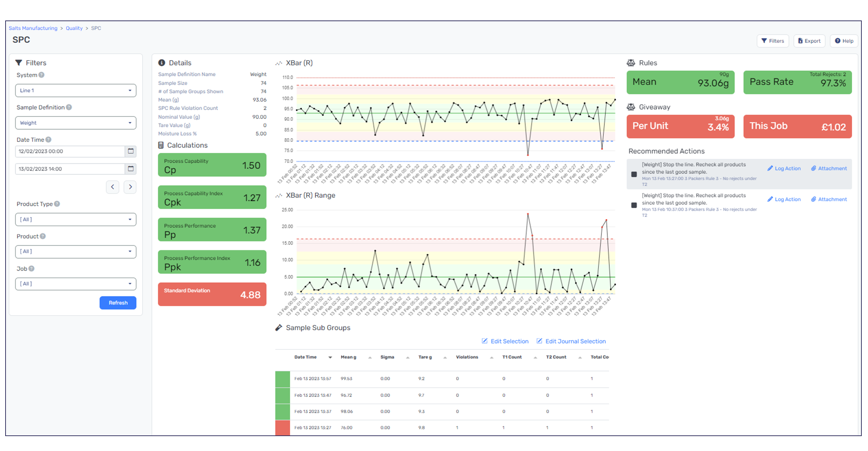Check the 10:37 recommended action checkbox
This screenshot has height=451, width=868.
click(634, 205)
